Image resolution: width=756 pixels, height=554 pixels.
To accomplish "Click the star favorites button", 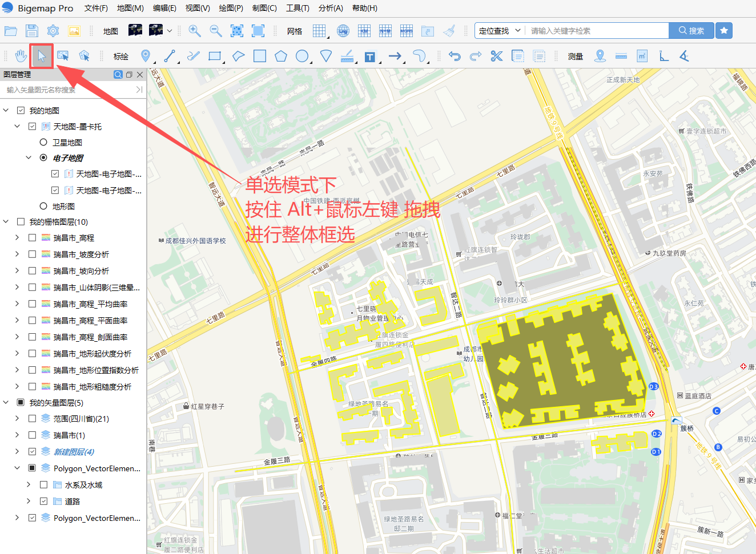I will (x=724, y=31).
